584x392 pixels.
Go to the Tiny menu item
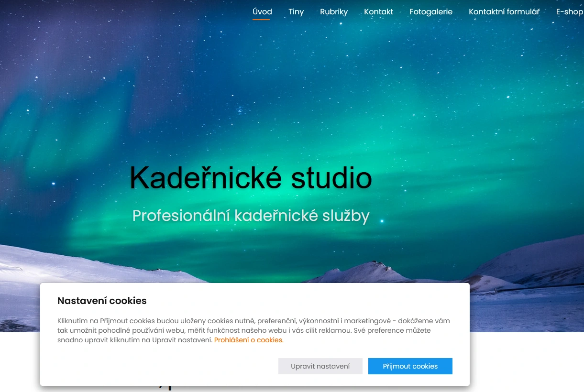(296, 12)
